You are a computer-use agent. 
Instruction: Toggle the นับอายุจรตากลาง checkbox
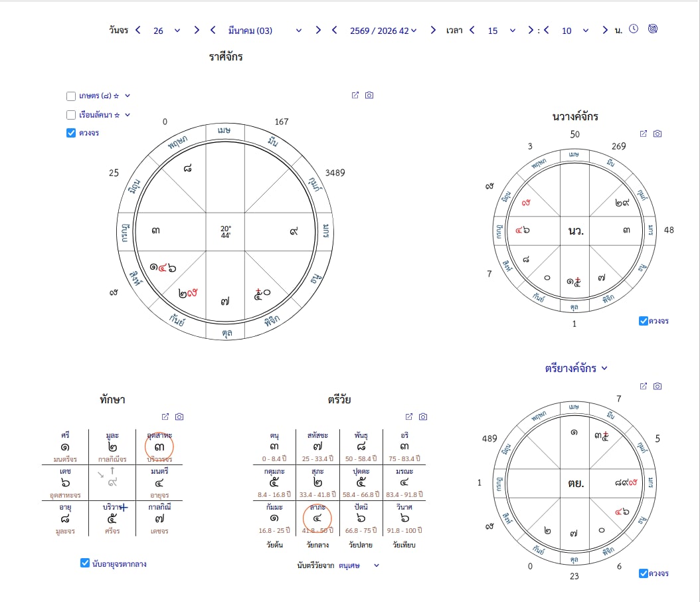click(85, 563)
